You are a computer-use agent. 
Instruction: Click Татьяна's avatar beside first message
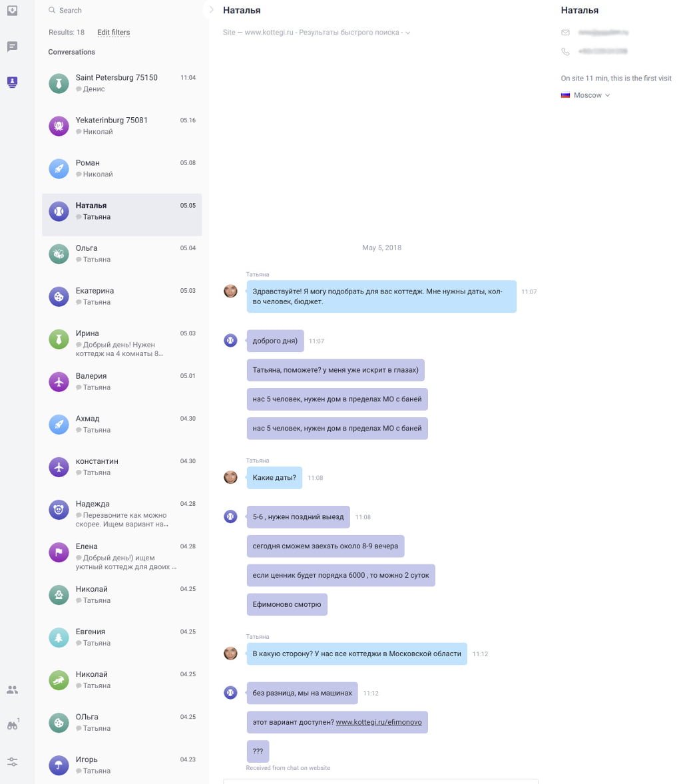pos(230,291)
